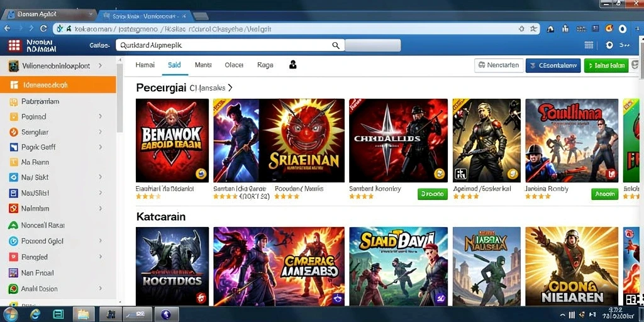Click the Nay Sakt sidebar icon

tap(14, 177)
